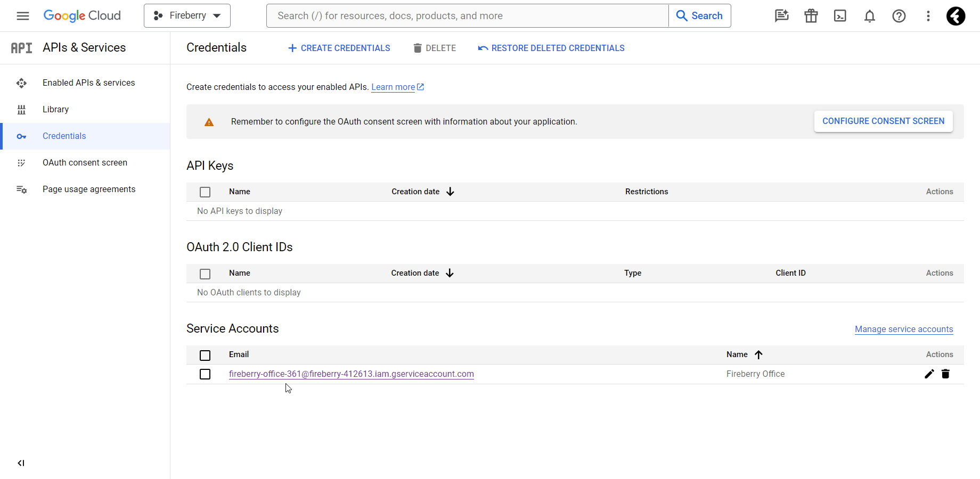The image size is (980, 479).
Task: Click CONFIGURE CONSENT SCREEN button
Action: click(x=883, y=121)
